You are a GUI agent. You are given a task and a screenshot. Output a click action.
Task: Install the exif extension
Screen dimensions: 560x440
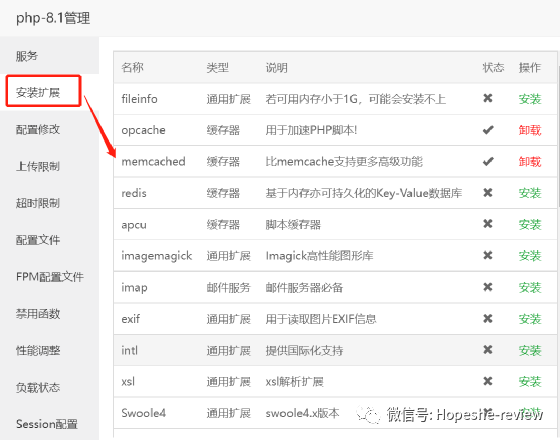[530, 319]
